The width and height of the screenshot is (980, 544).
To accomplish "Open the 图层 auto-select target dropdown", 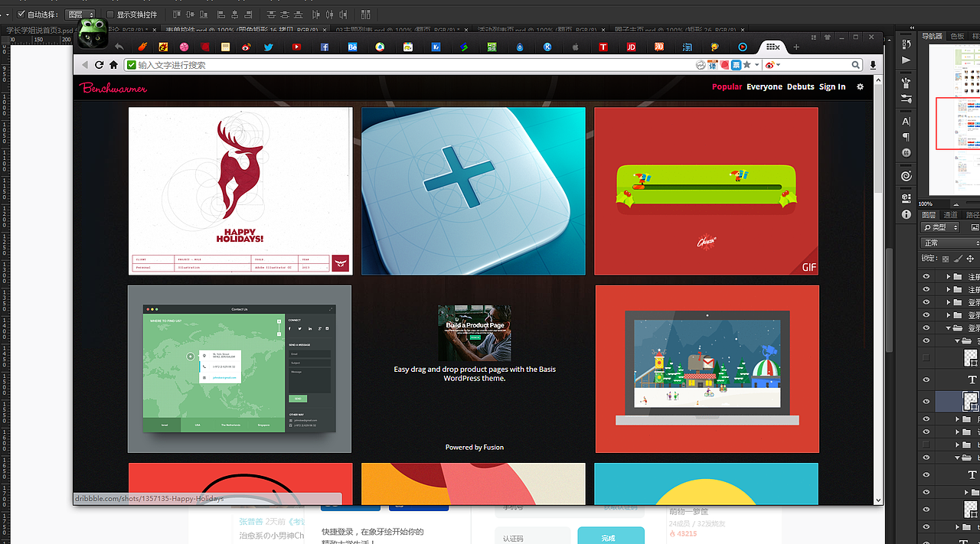I will pyautogui.click(x=80, y=15).
